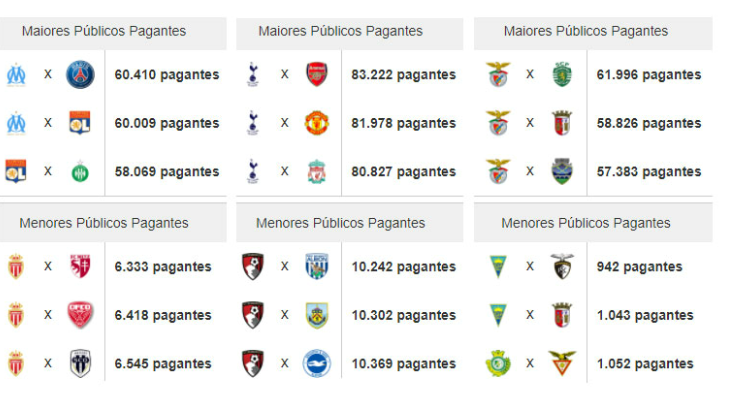730x400 pixels.
Task: Click the 61.996 pagantes attendance value
Action: (649, 75)
